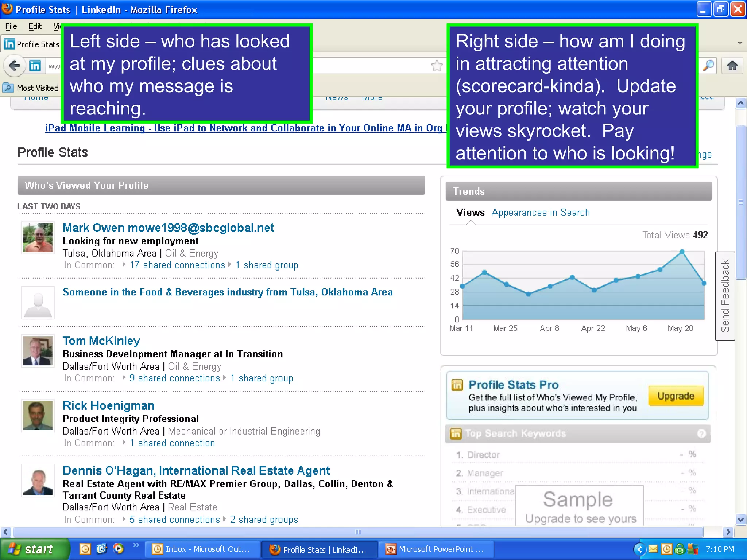View Rick Hoenigman's 1 shared connection

pos(172,443)
